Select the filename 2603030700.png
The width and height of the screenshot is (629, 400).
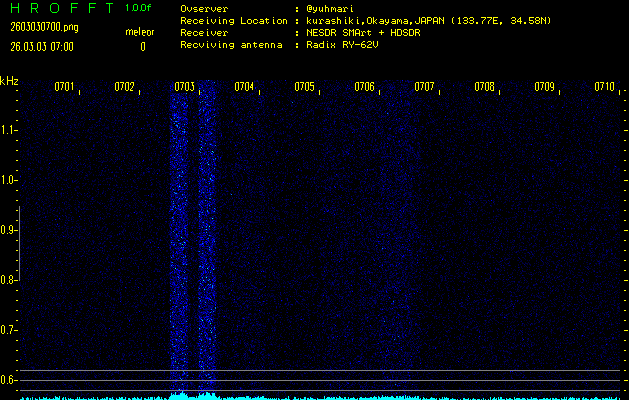coord(45,27)
